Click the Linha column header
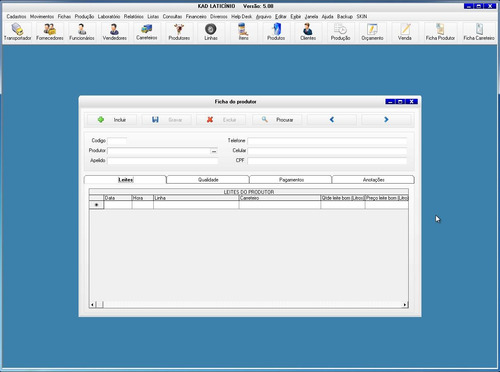 pos(196,198)
